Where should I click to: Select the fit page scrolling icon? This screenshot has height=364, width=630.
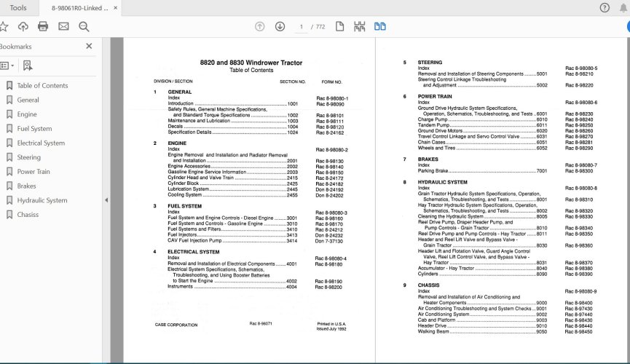360,26
